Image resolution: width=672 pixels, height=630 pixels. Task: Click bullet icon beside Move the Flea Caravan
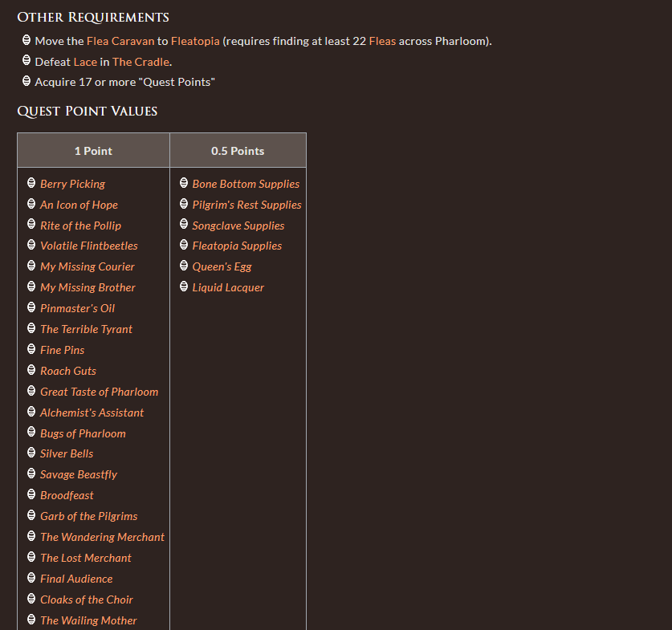[x=26, y=40]
